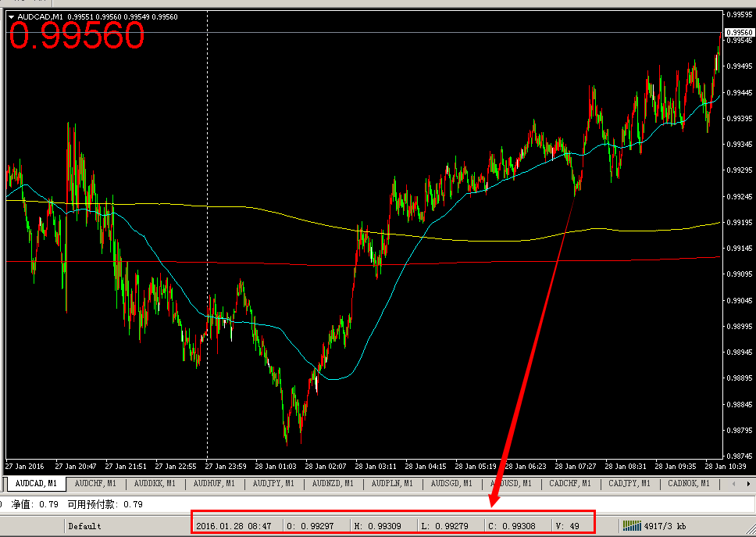Image resolution: width=756 pixels, height=537 pixels.
Task: Switch to the AUDCAD, M1 tab
Action: [x=35, y=484]
